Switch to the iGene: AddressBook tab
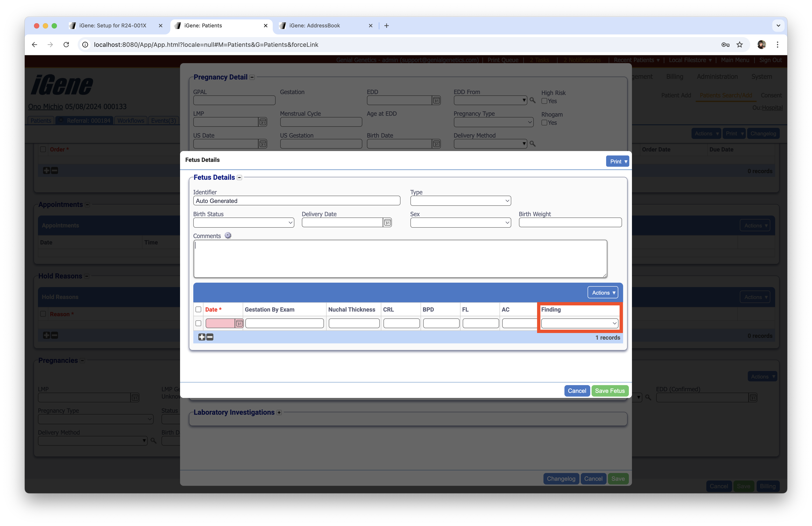 314,26
